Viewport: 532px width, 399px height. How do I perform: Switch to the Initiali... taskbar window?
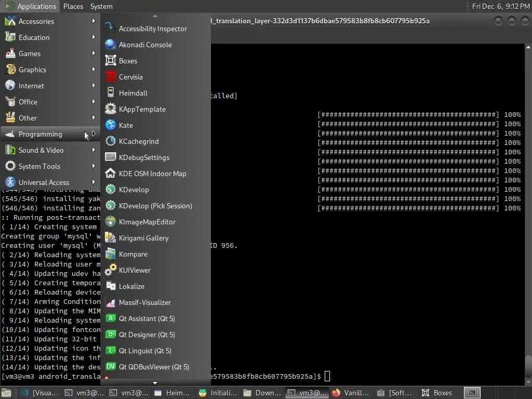click(218, 393)
